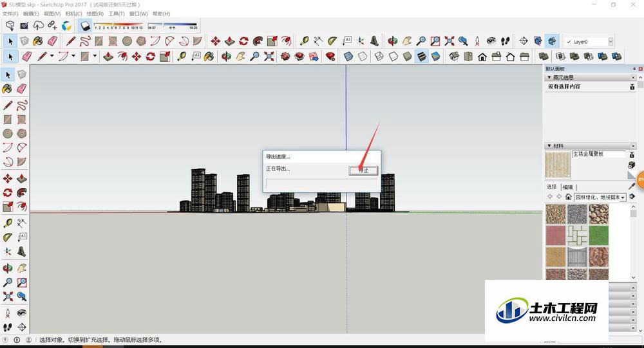Click the add location link-plus icon
The image size is (644, 348).
tap(52, 26)
